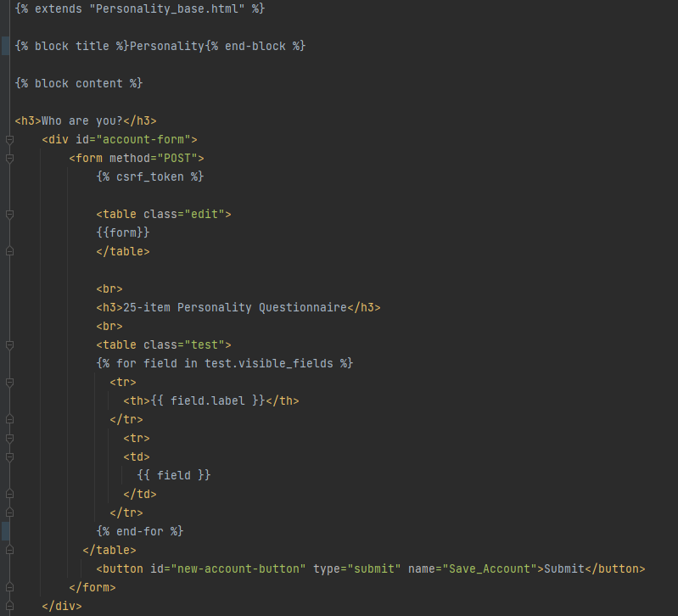678x616 pixels.
Task: Click the first '<br>' tag
Action: click(x=109, y=288)
